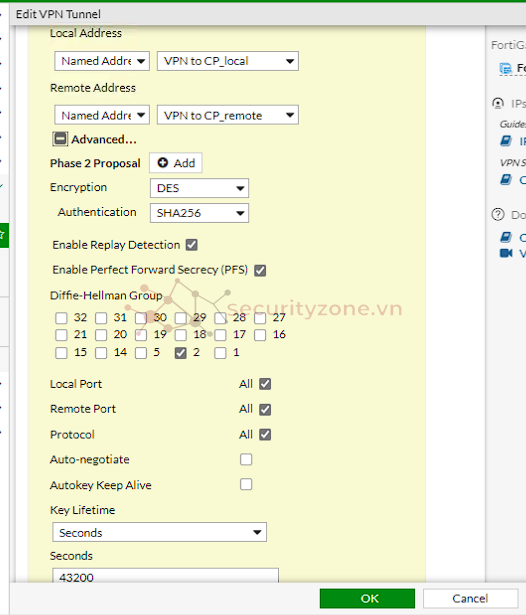526x615 pixels.
Task: Open the VPN setup book icon
Action: [506, 180]
